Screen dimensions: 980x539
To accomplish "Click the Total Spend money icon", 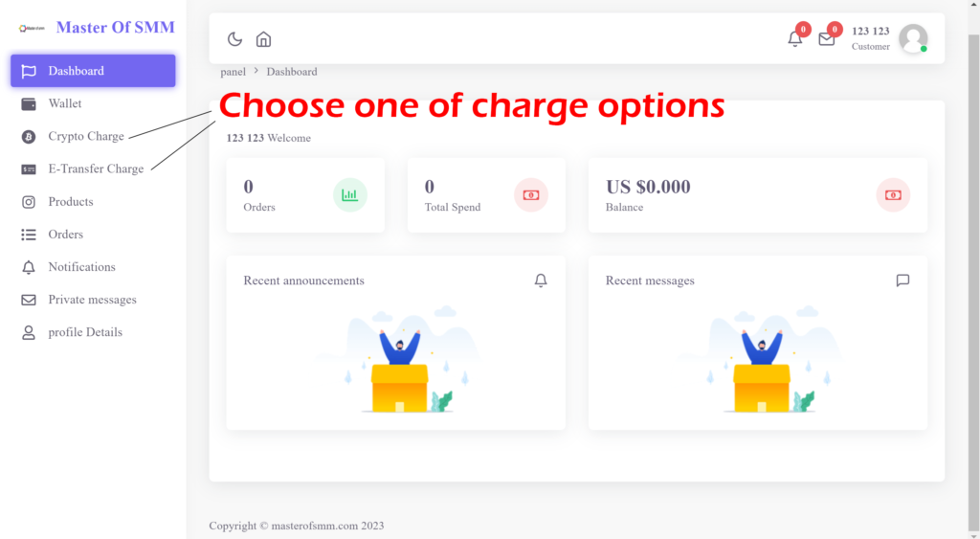I will coord(531,195).
